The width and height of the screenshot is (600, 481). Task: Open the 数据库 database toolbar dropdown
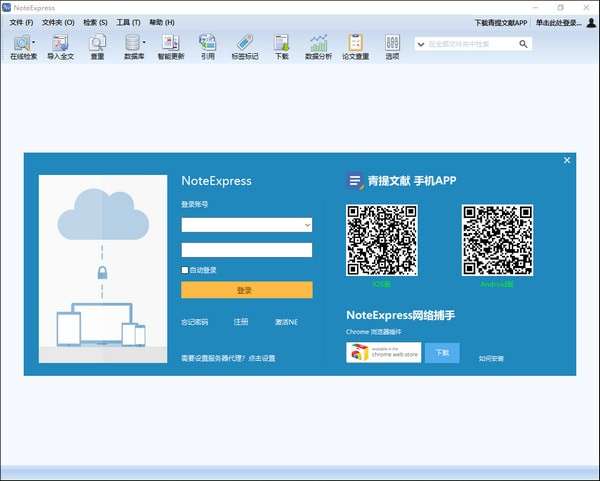[144, 43]
